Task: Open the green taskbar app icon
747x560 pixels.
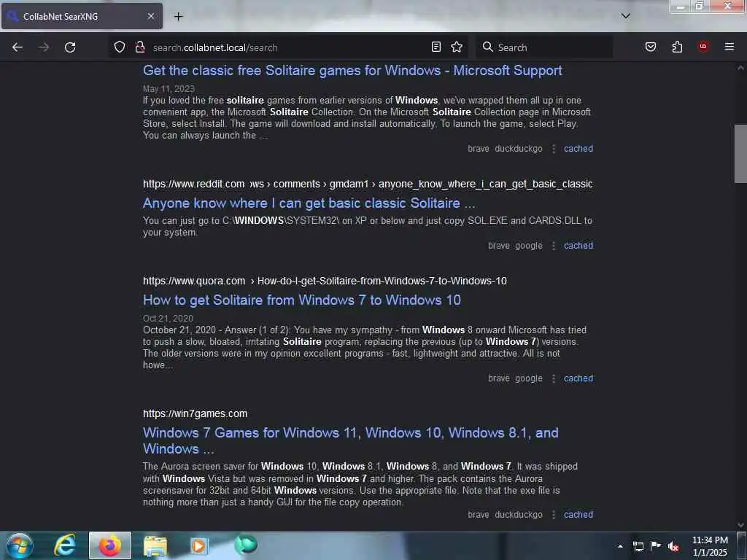Action: pos(246,545)
